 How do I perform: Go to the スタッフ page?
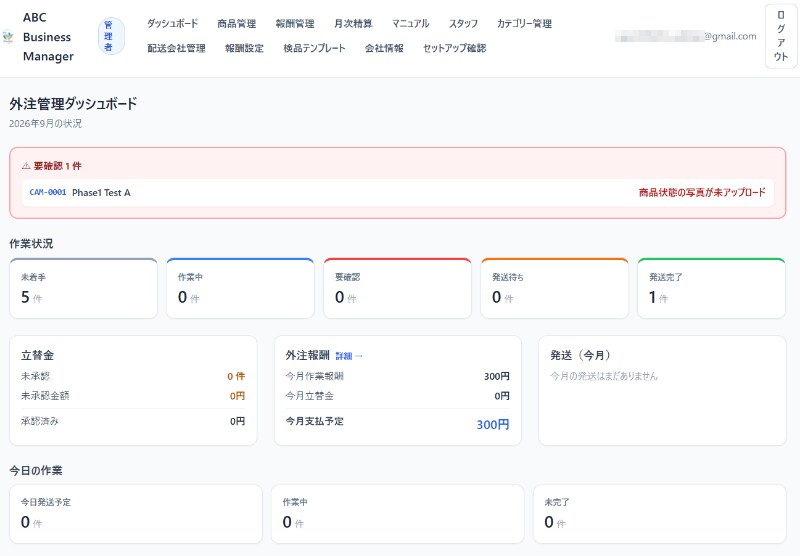click(x=463, y=23)
